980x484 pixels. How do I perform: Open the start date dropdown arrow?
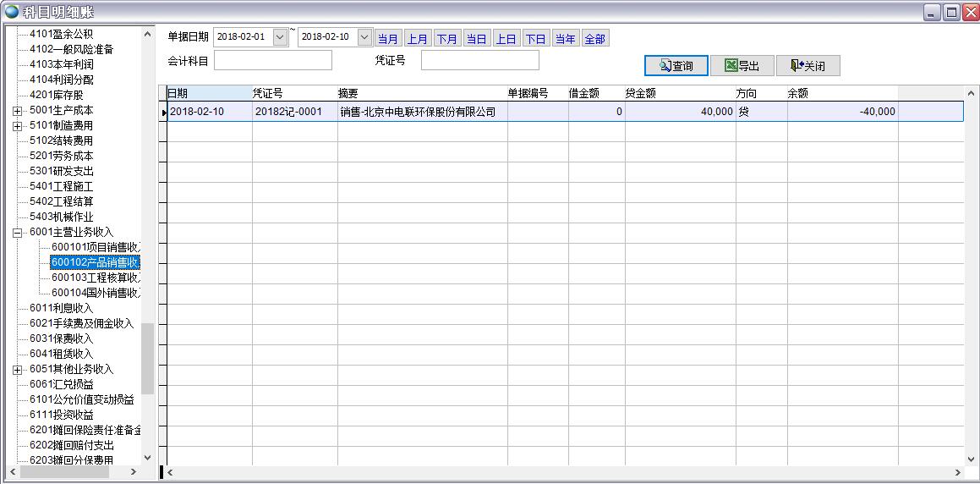280,37
